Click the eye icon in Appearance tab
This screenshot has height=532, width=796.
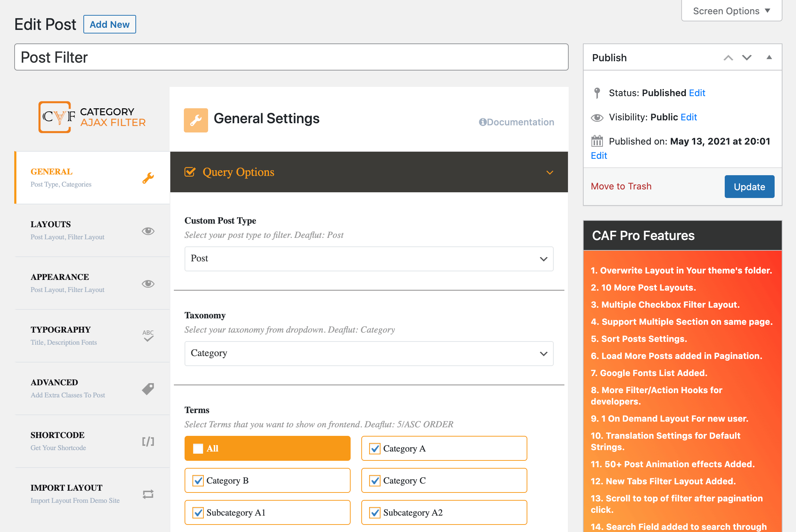[148, 283]
